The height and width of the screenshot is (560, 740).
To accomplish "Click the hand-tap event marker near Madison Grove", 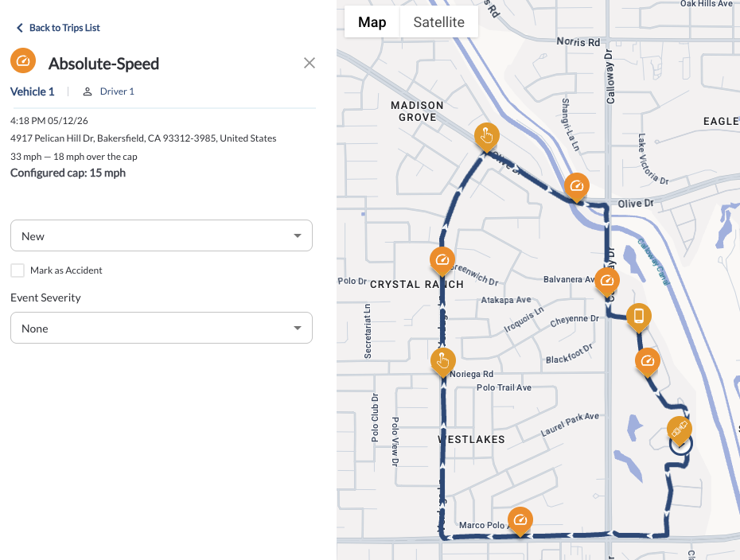I will coord(486,136).
